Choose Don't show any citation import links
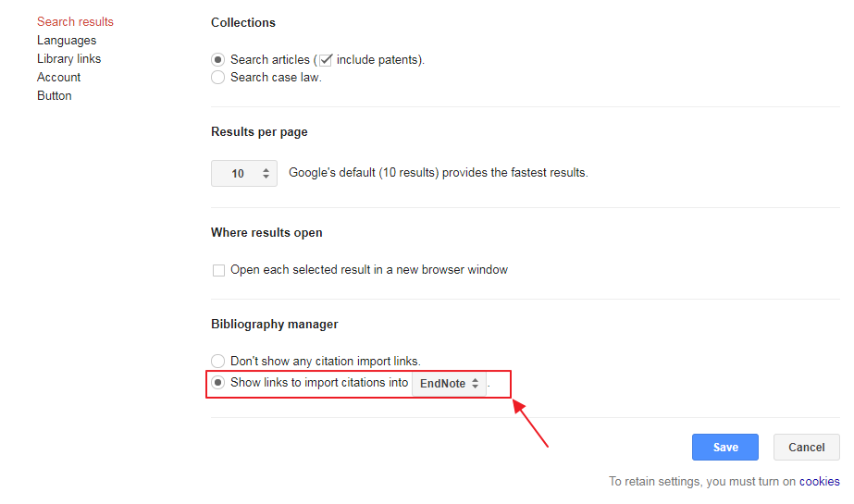The width and height of the screenshot is (854, 504). (217, 361)
